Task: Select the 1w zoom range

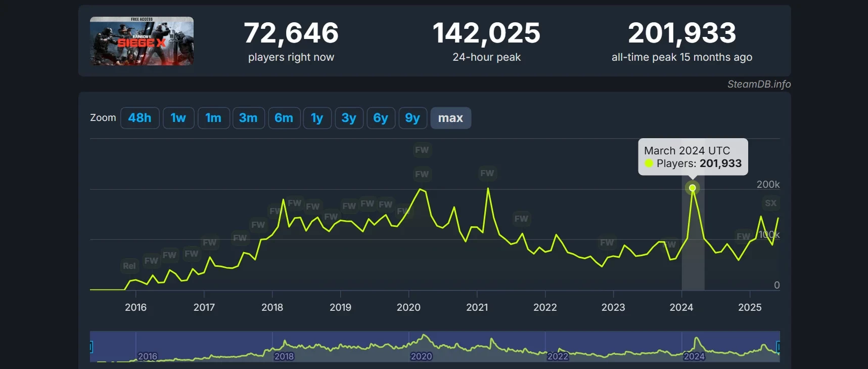Action: (x=178, y=118)
